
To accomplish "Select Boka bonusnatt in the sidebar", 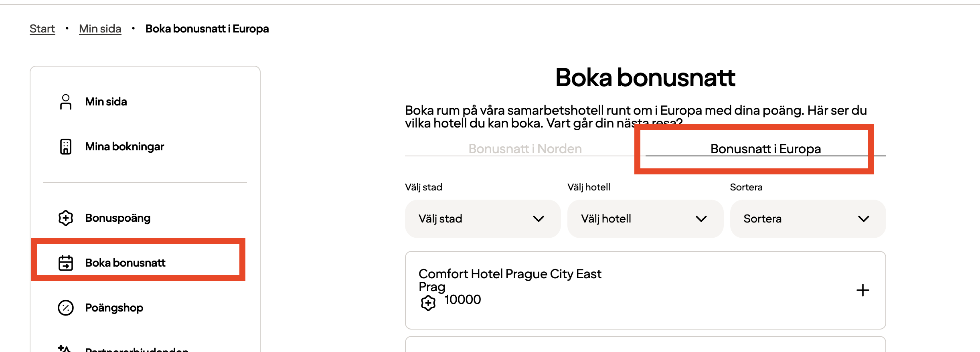I will [125, 263].
